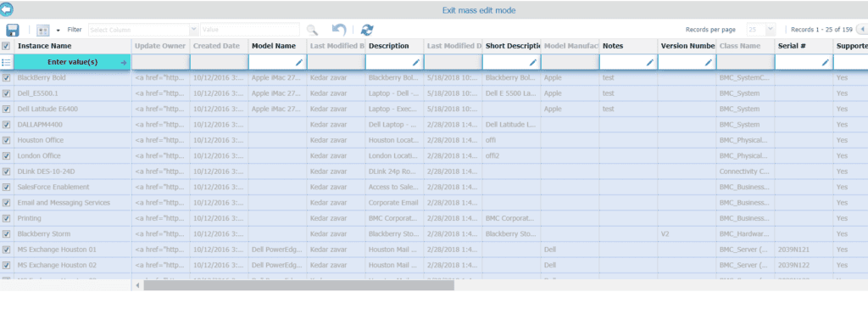This screenshot has height=309, width=868.
Task: Click Exit mass edit mode link
Action: click(x=479, y=10)
